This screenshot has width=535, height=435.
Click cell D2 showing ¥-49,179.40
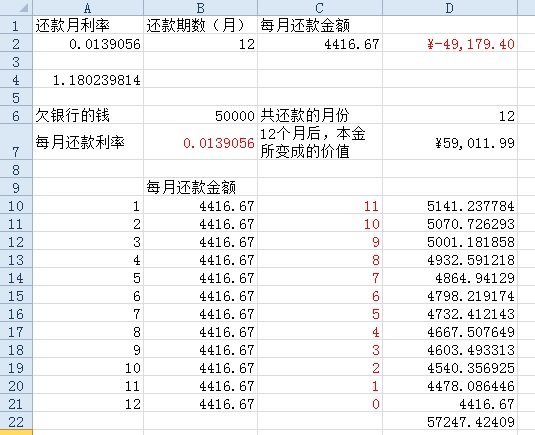coord(450,44)
